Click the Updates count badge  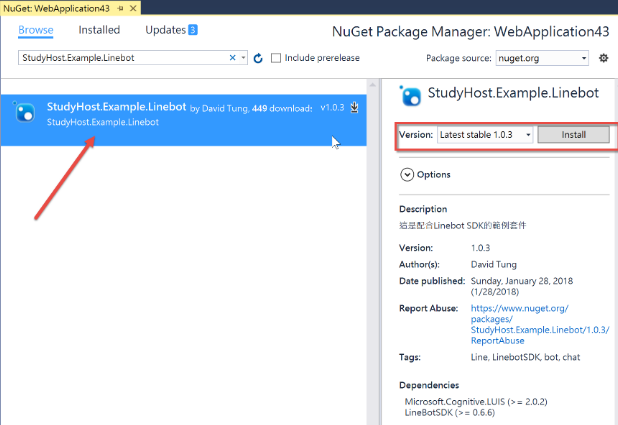(x=193, y=30)
